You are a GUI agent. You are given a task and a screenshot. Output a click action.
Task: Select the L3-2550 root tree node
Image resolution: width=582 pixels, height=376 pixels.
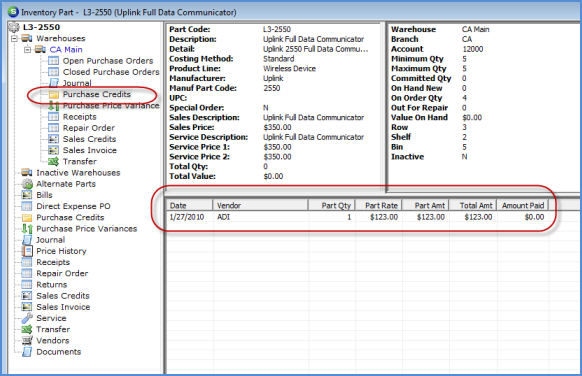(x=41, y=27)
